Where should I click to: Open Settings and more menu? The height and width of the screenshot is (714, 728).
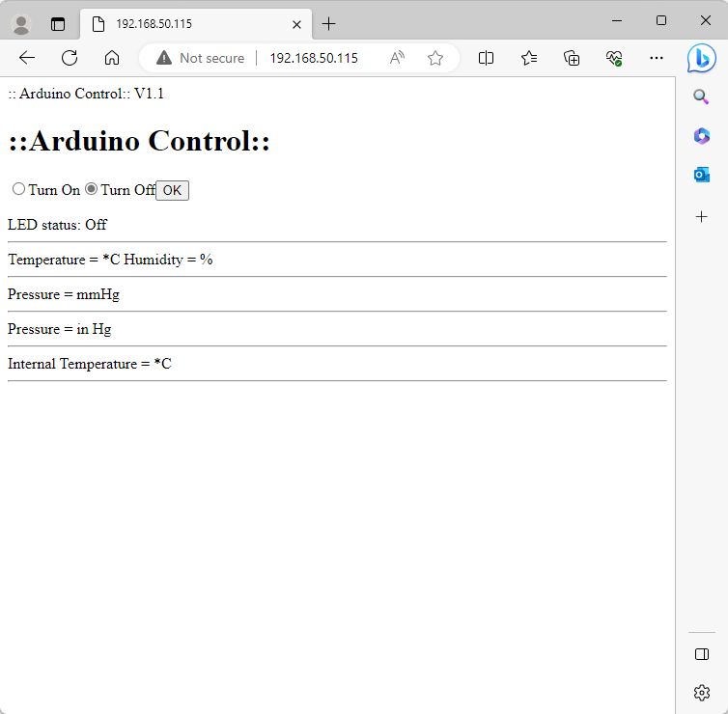657,58
